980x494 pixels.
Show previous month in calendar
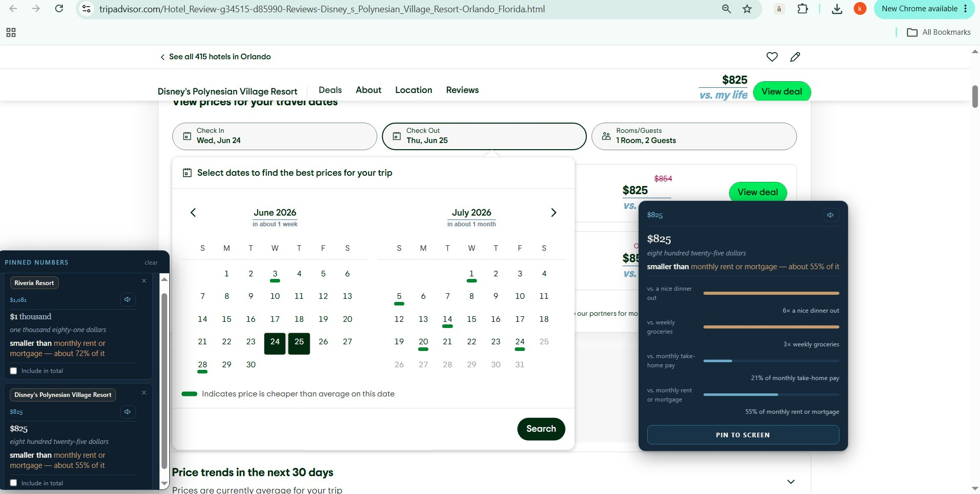(193, 213)
